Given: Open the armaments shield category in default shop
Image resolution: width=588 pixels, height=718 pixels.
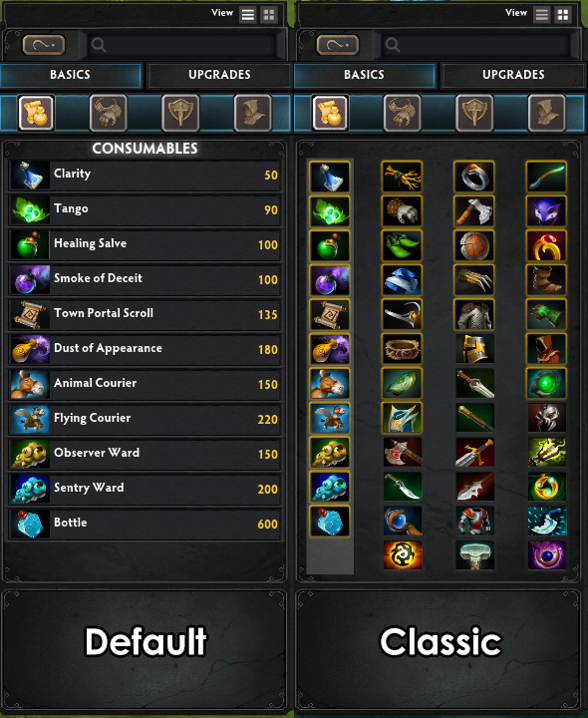Looking at the screenshot, I should 180,113.
